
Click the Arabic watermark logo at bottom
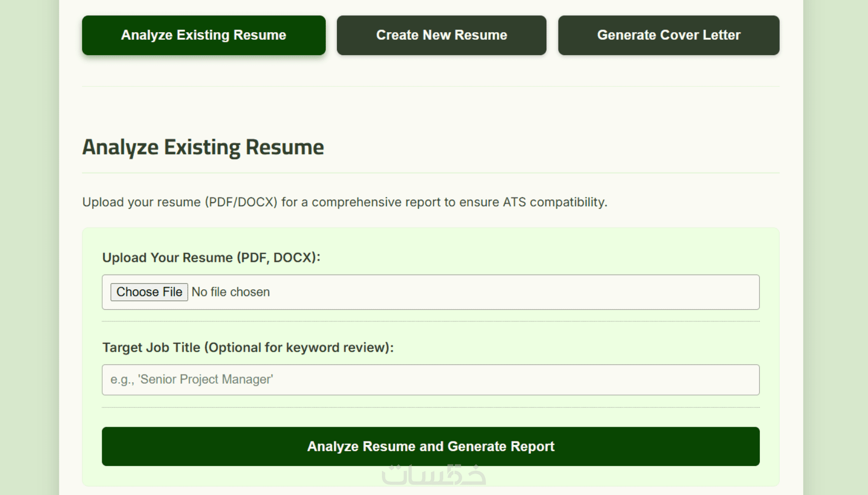[x=433, y=475]
